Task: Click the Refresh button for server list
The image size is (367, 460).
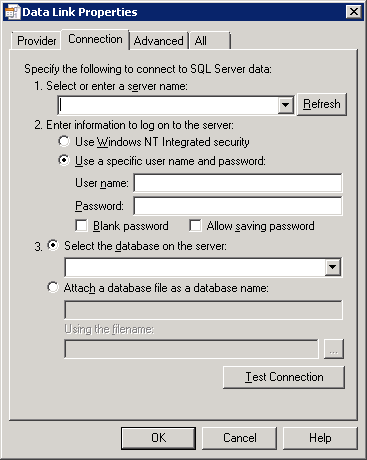Action: coord(322,104)
